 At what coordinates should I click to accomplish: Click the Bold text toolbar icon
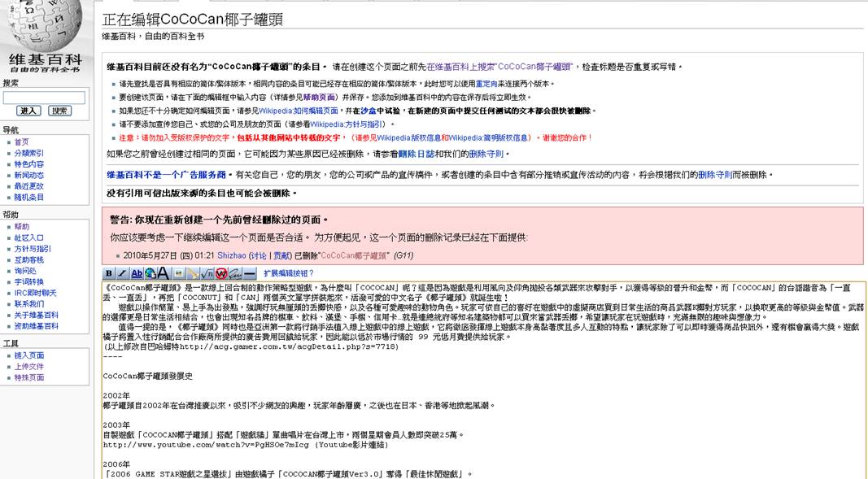coord(108,273)
